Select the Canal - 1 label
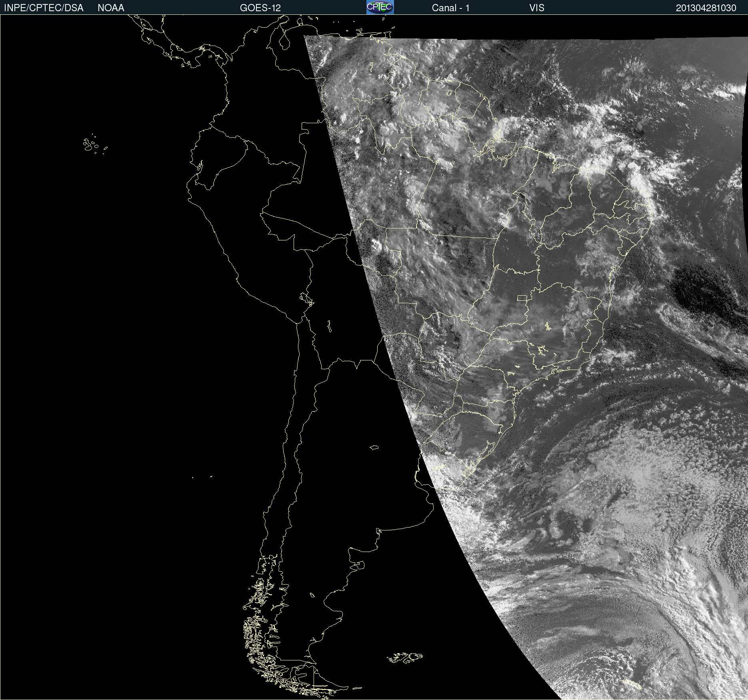This screenshot has height=700, width=748. (451, 8)
